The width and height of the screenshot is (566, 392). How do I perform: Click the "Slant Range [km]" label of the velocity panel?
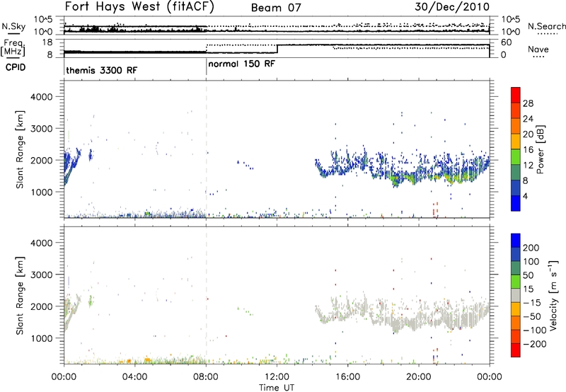point(20,296)
